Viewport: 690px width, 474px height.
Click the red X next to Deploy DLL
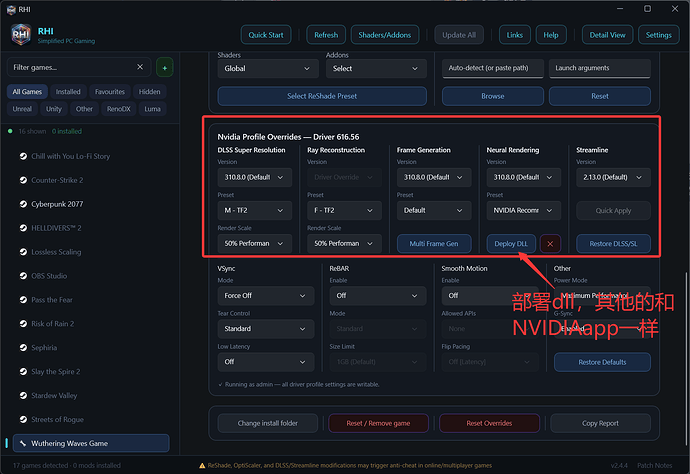coord(550,243)
